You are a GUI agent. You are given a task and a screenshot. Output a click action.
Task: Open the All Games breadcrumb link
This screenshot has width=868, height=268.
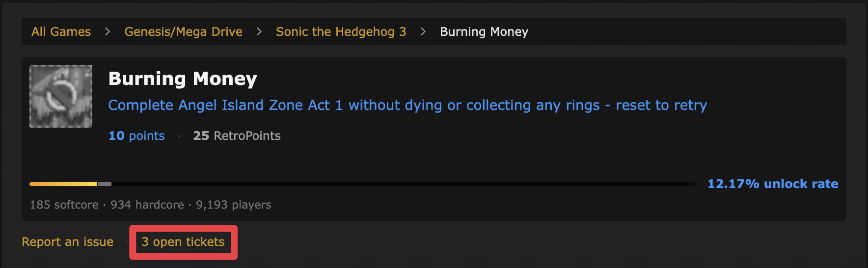(x=61, y=32)
